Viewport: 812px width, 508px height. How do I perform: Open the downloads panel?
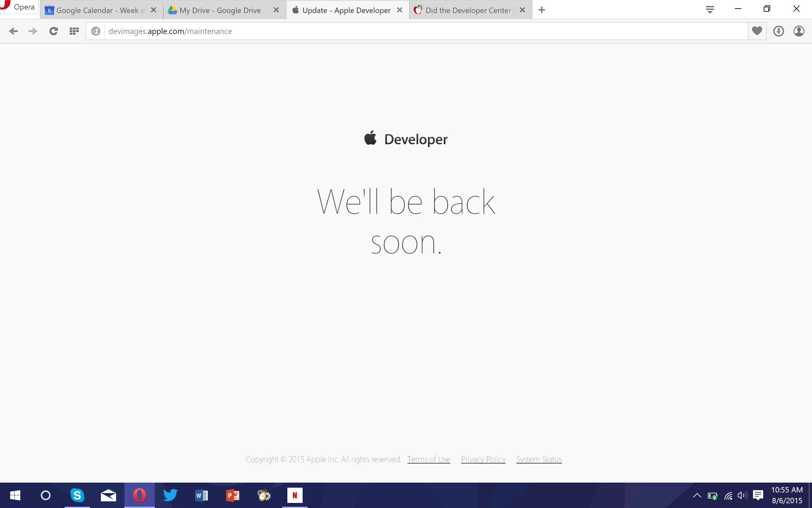[x=778, y=31]
